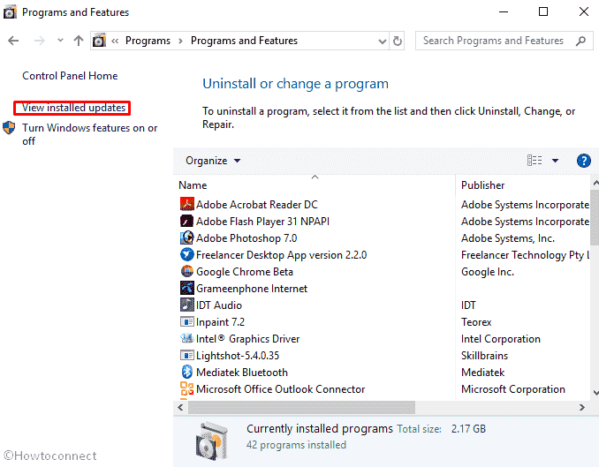Open the Organize dropdown menu
599x467 pixels.
click(x=213, y=161)
